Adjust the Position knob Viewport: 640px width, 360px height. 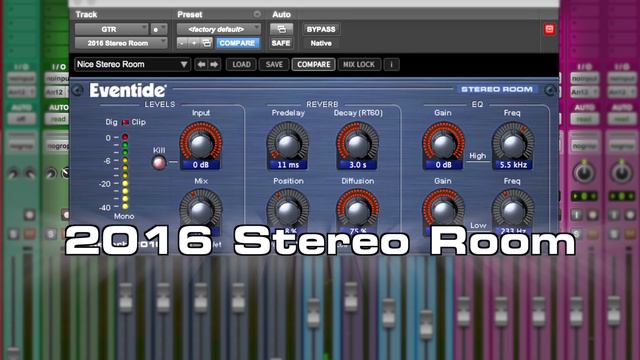click(288, 210)
